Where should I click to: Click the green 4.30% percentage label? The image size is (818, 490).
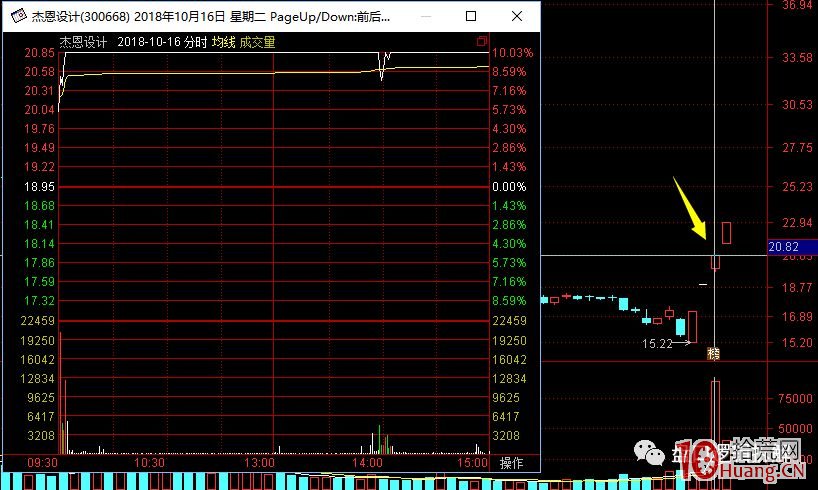[509, 244]
